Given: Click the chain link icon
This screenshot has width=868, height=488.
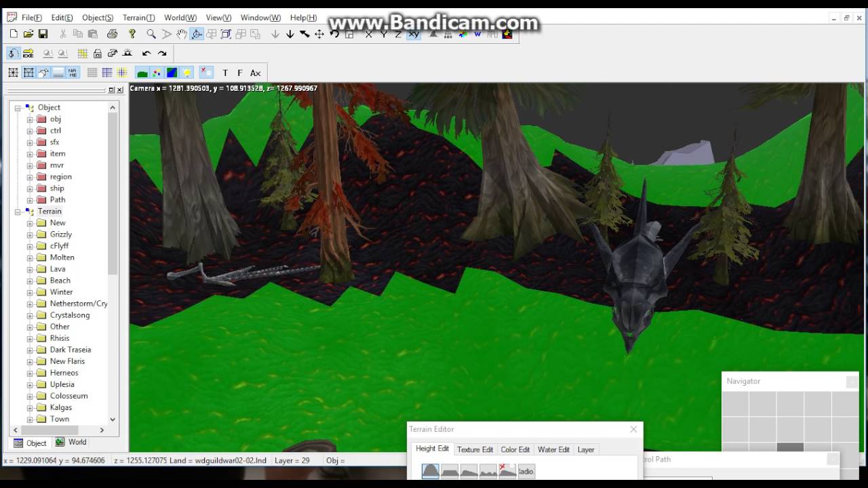Looking at the screenshot, I should click(x=112, y=54).
